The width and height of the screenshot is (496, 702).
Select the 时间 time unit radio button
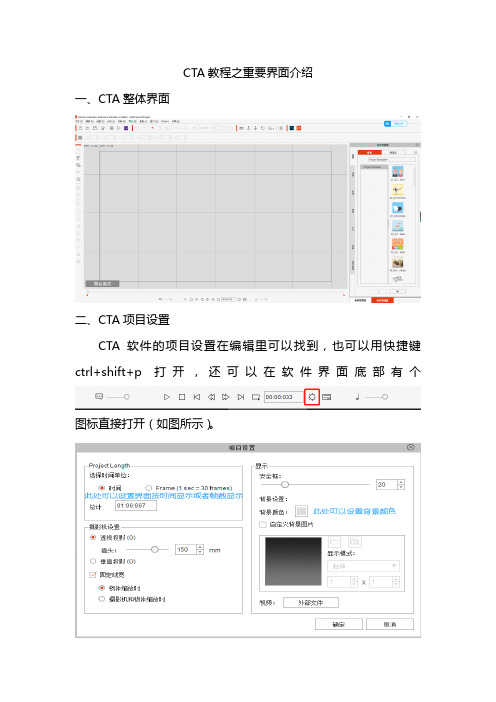click(x=102, y=488)
